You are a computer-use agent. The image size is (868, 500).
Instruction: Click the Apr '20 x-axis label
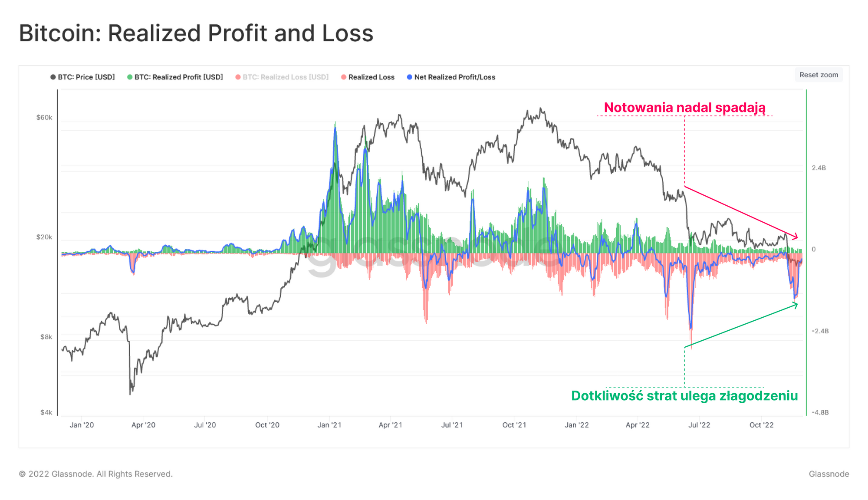click(143, 425)
